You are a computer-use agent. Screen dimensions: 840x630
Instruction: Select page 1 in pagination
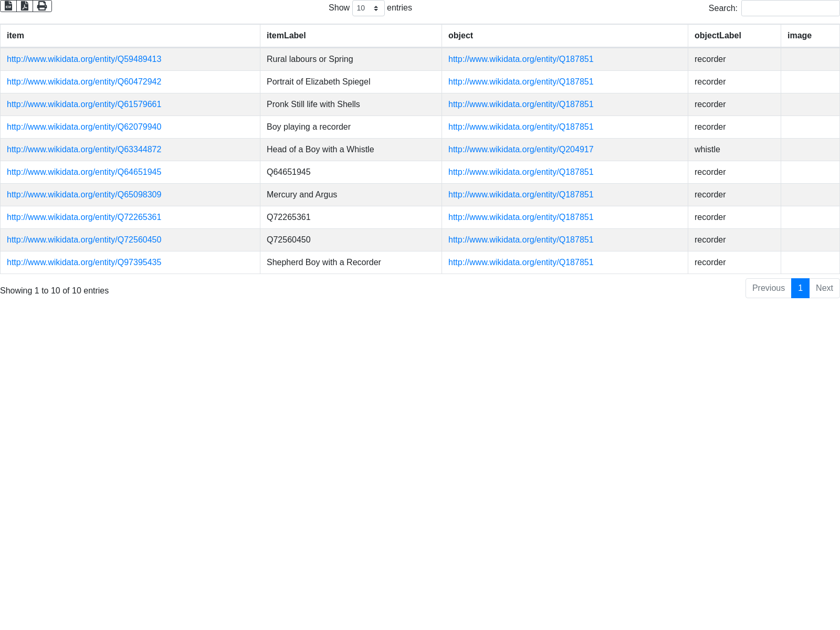[x=800, y=288]
